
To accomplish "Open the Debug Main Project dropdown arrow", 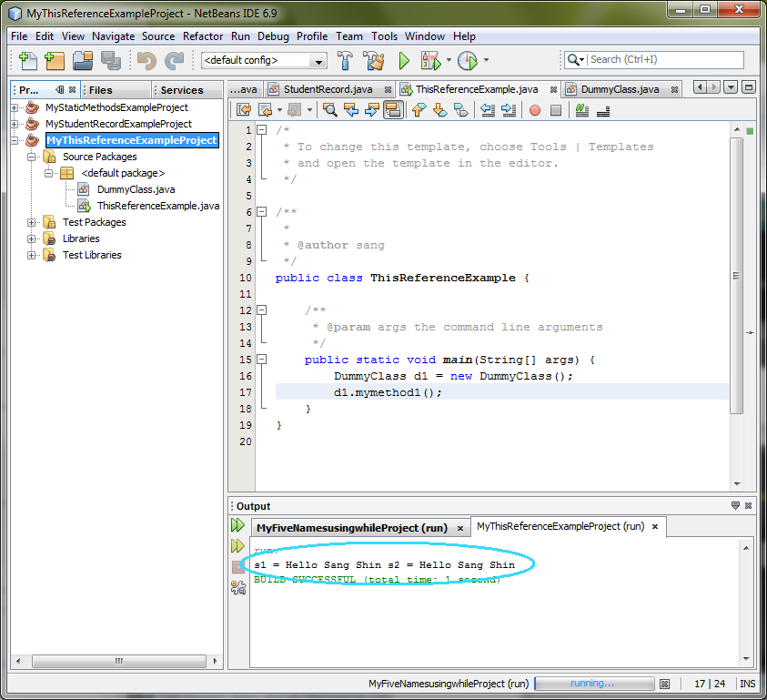I will coord(449,60).
